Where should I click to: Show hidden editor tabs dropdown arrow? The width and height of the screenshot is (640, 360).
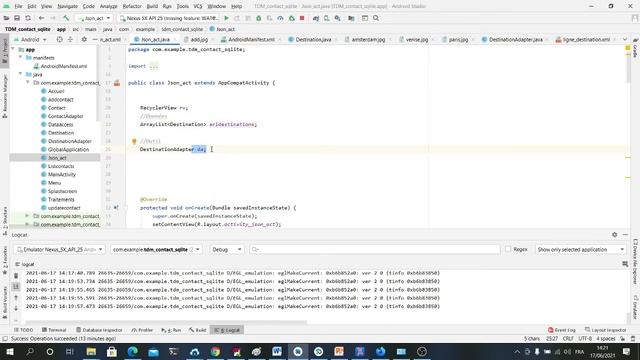click(624, 40)
